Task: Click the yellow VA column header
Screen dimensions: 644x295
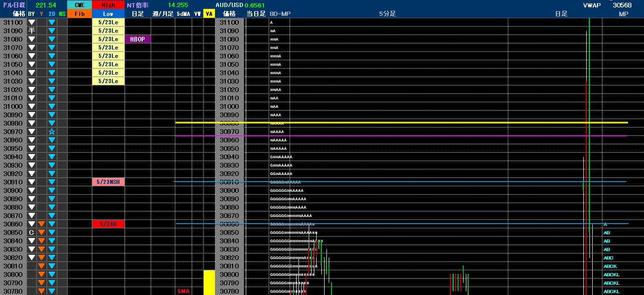Action: 209,14
